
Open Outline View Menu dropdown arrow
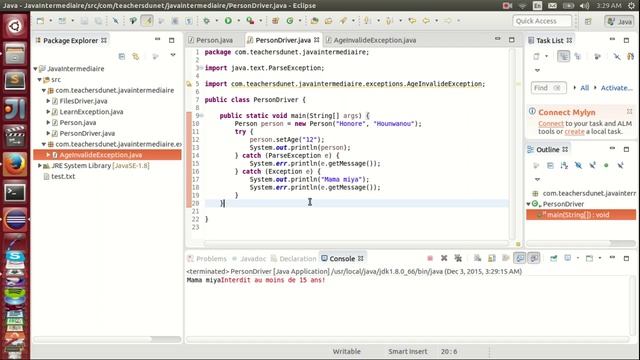537,179
